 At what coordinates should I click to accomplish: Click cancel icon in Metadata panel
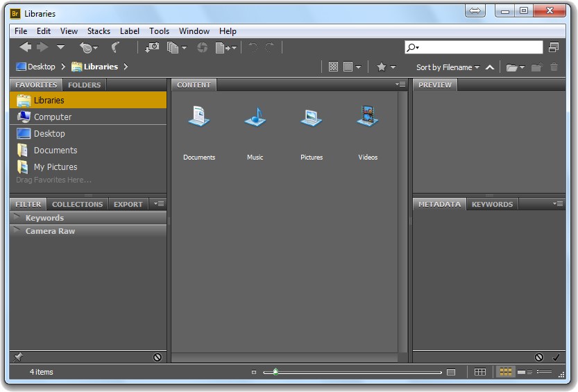point(539,357)
